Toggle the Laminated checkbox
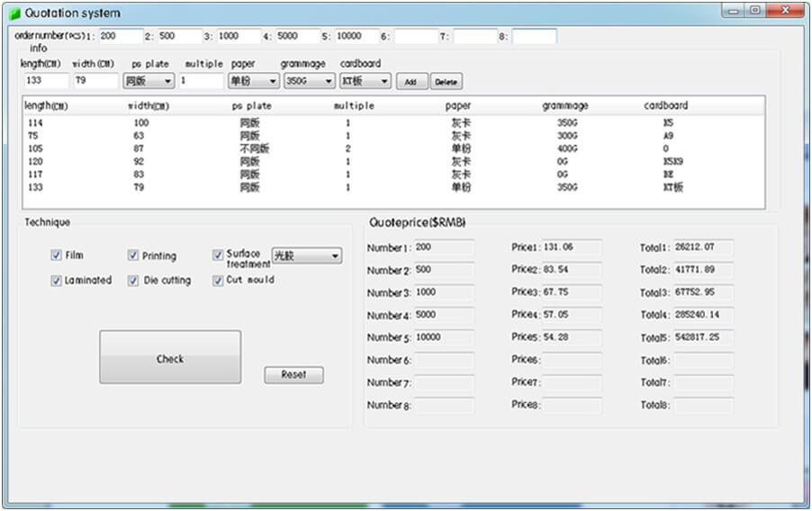Viewport: 812px width, 511px height. [56, 280]
